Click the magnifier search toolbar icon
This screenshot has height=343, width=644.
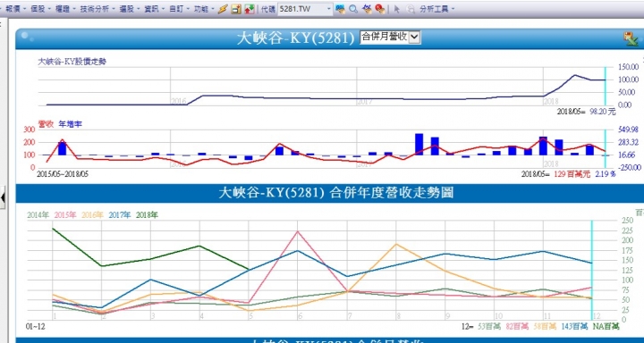(353, 9)
